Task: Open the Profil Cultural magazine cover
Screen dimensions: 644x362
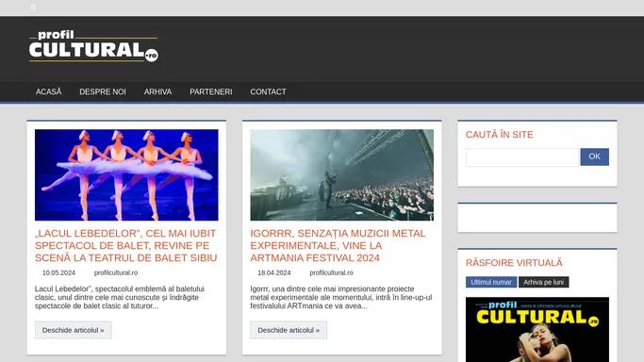Action: coord(537,330)
